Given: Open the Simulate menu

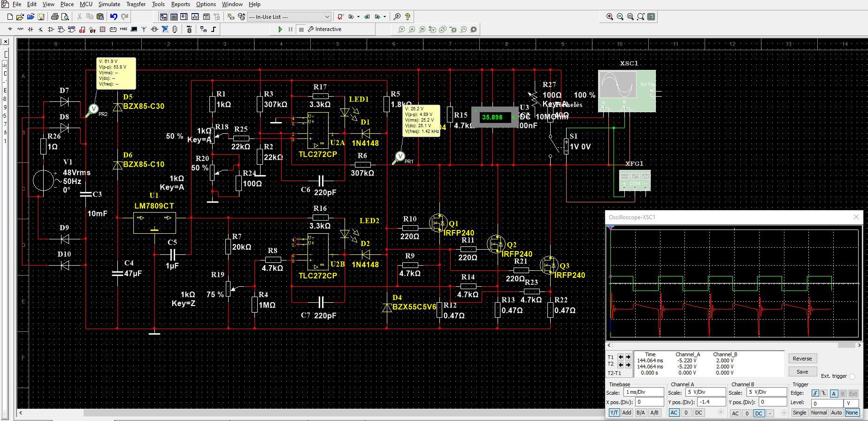Looking at the screenshot, I should coord(109,4).
